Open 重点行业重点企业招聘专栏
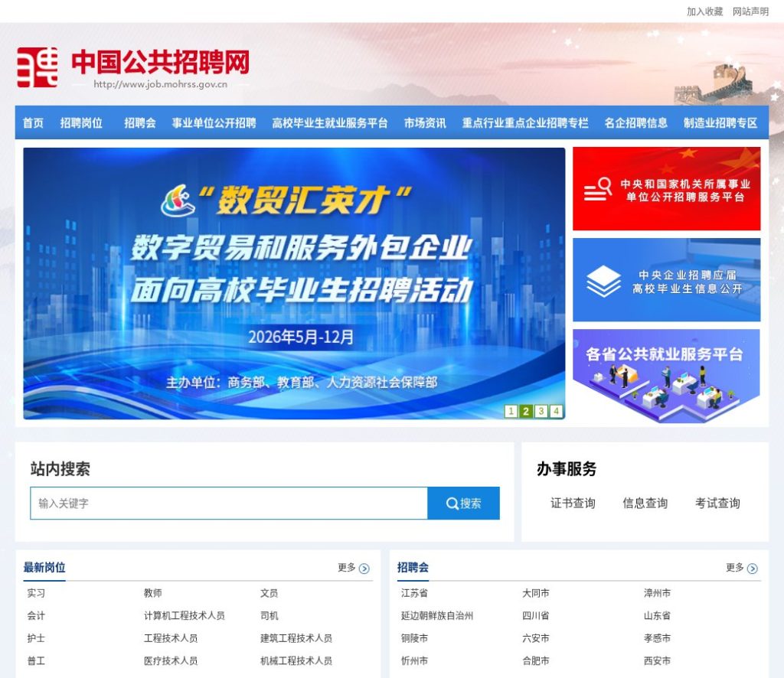The height and width of the screenshot is (678, 784). [x=525, y=123]
